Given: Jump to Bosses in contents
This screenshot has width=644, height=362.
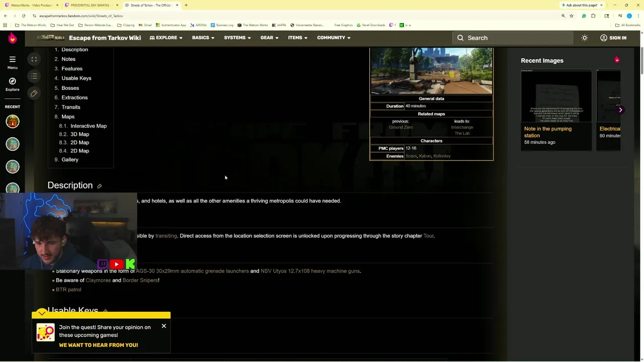Looking at the screenshot, I should click(70, 88).
